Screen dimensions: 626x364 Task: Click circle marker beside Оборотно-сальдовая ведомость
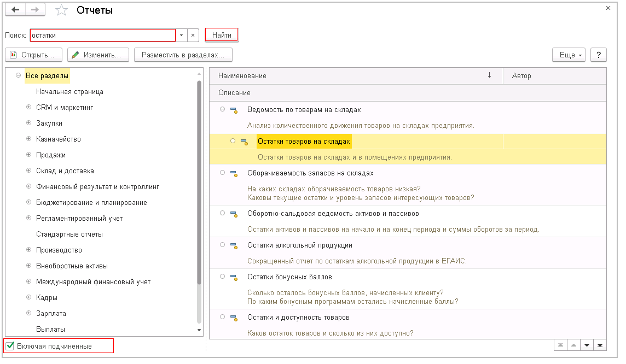222,213
